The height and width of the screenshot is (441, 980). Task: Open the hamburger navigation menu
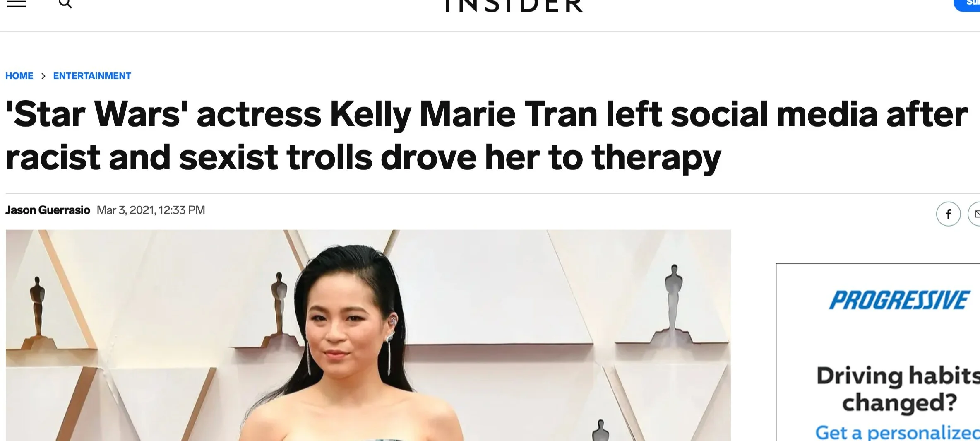(x=17, y=4)
